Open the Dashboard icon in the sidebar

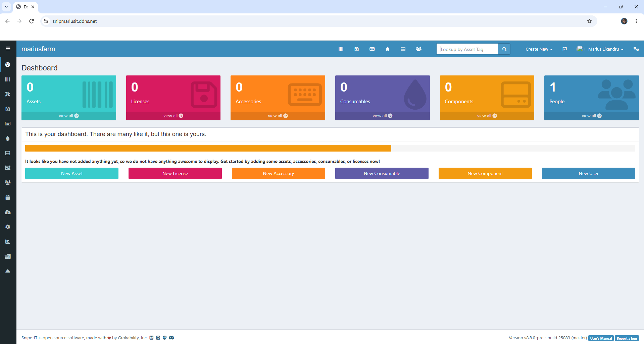click(x=8, y=65)
